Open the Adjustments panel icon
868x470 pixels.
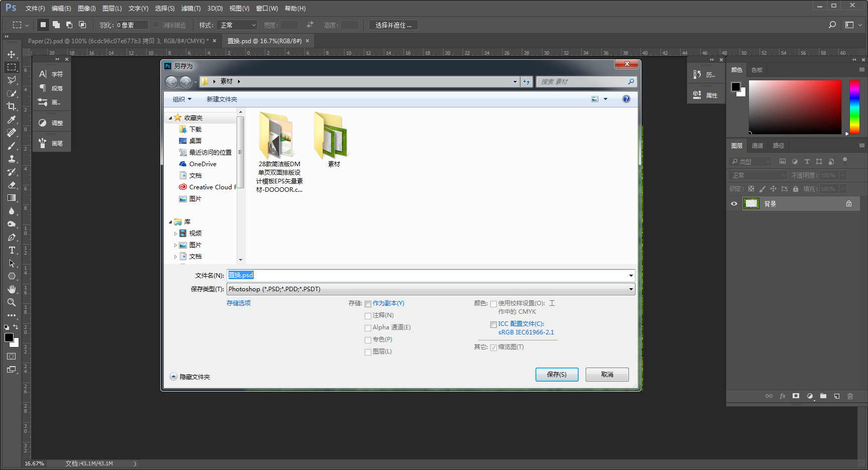pyautogui.click(x=43, y=123)
